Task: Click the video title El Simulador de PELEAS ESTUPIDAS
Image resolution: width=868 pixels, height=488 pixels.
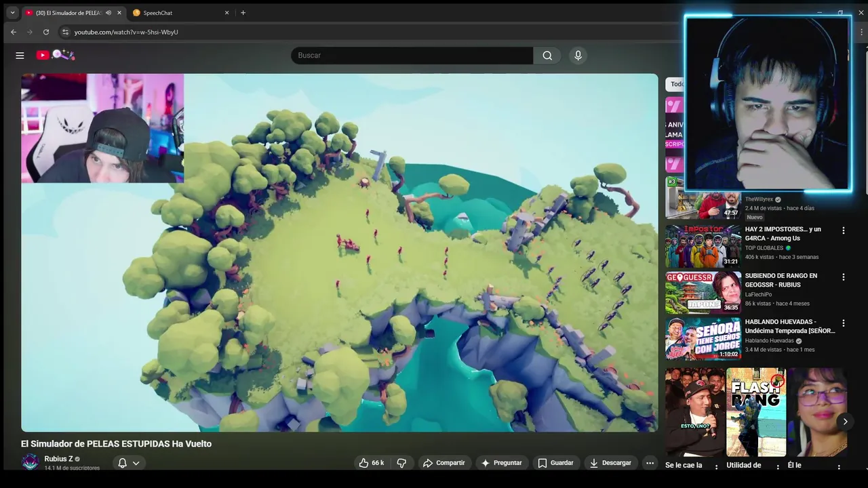Action: click(x=117, y=444)
